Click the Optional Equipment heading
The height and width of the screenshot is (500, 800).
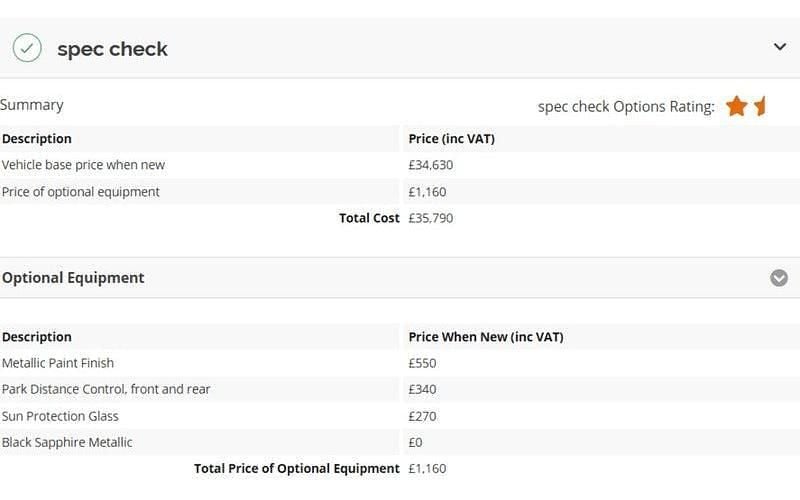click(x=73, y=278)
